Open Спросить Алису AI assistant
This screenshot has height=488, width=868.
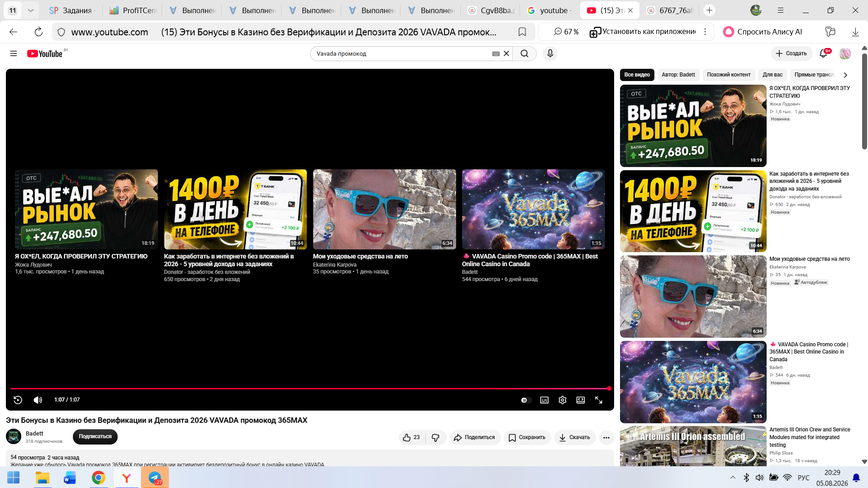[763, 32]
